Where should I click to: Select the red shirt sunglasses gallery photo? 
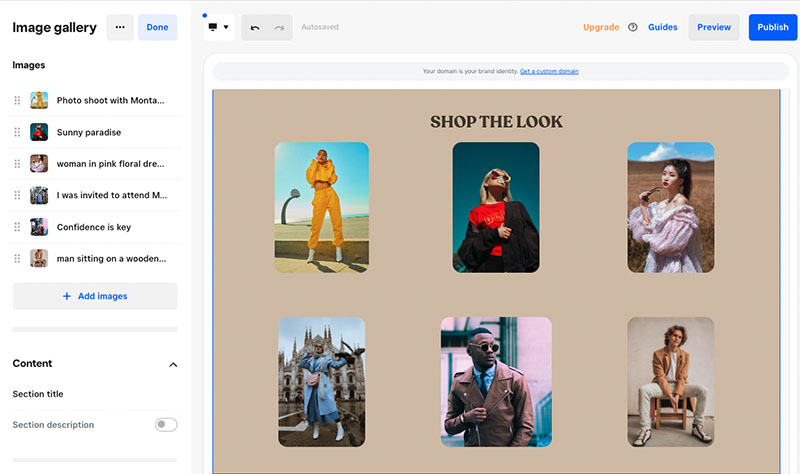click(496, 207)
